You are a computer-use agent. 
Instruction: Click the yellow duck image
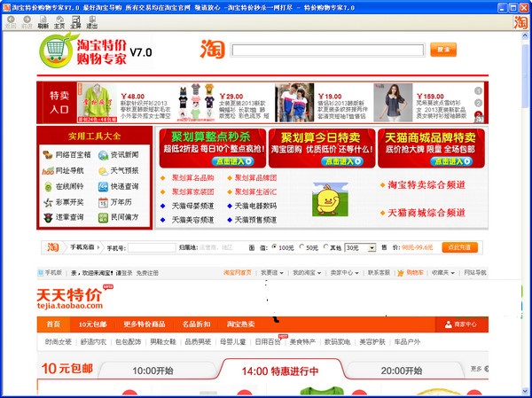[330, 199]
